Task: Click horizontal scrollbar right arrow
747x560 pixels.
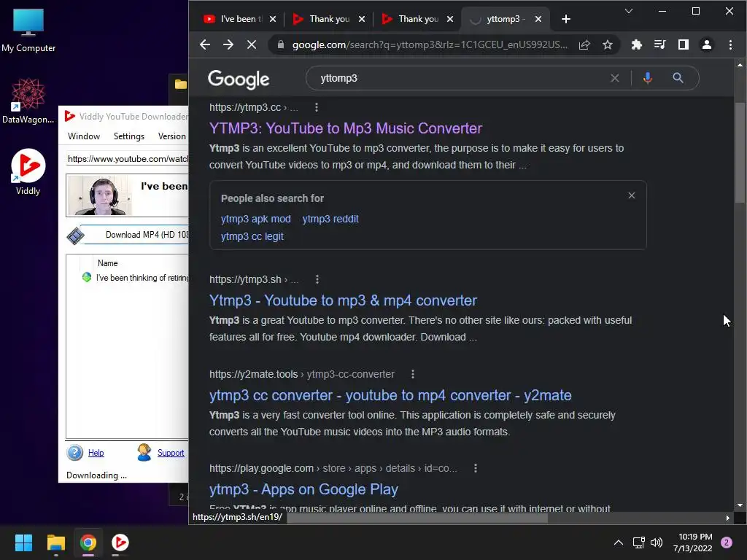Action: 727,518
